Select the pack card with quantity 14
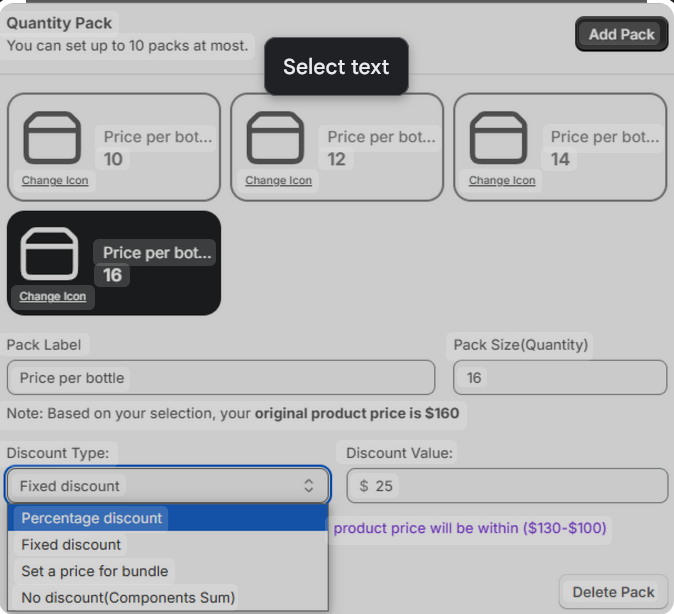The width and height of the screenshot is (674, 614). click(x=560, y=147)
